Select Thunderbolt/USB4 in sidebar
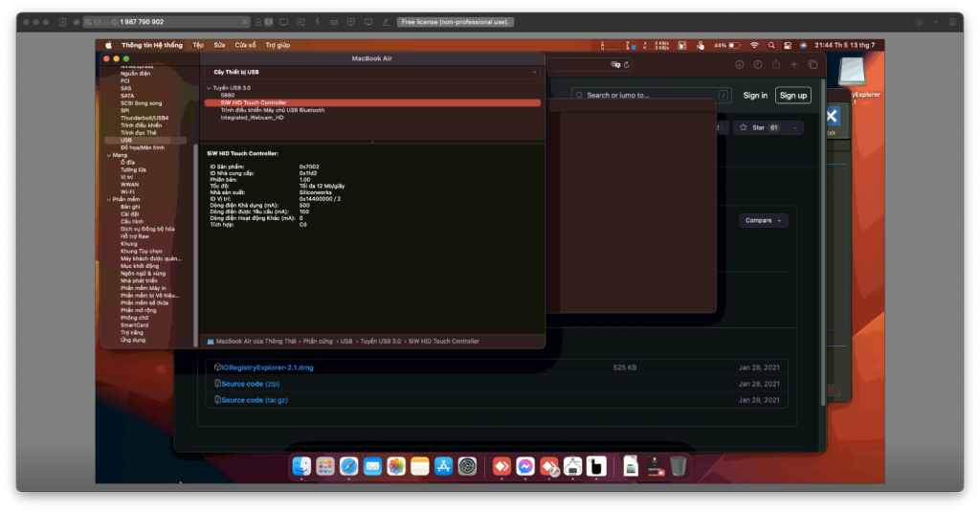The width and height of the screenshot is (980, 512). click(x=145, y=118)
